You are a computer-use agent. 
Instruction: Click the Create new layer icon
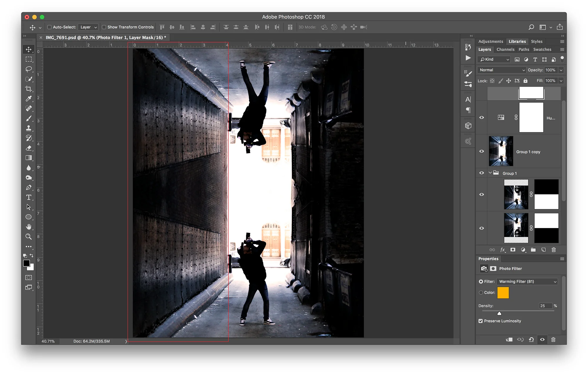(543, 250)
